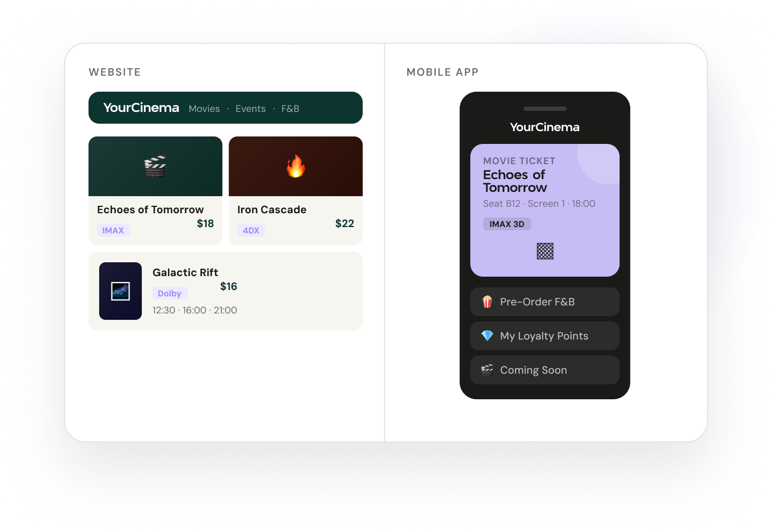Open the Movies menu item
Screen dimensions: 772x532
click(204, 109)
